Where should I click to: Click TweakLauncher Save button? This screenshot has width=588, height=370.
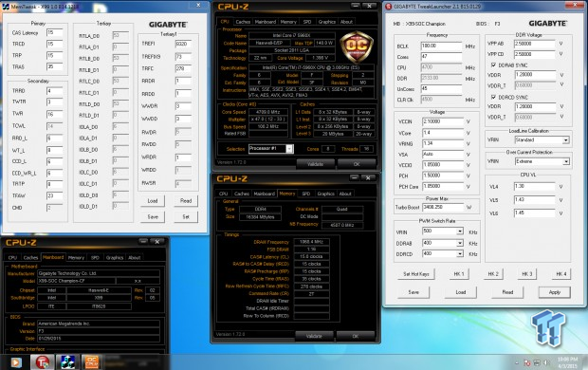click(x=413, y=292)
